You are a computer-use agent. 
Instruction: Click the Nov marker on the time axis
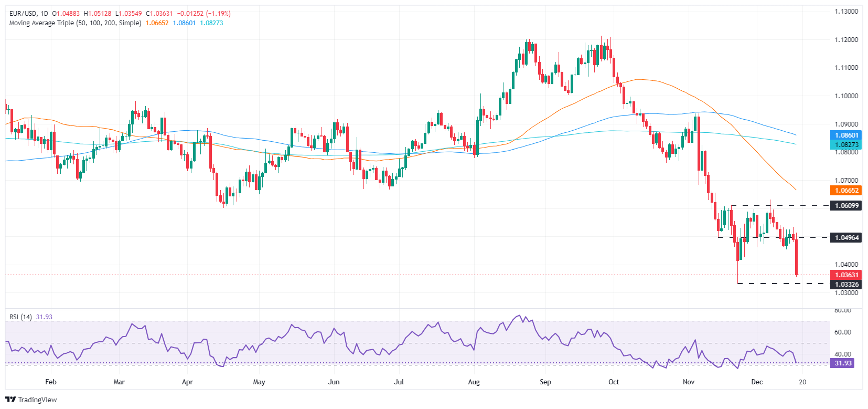(689, 382)
